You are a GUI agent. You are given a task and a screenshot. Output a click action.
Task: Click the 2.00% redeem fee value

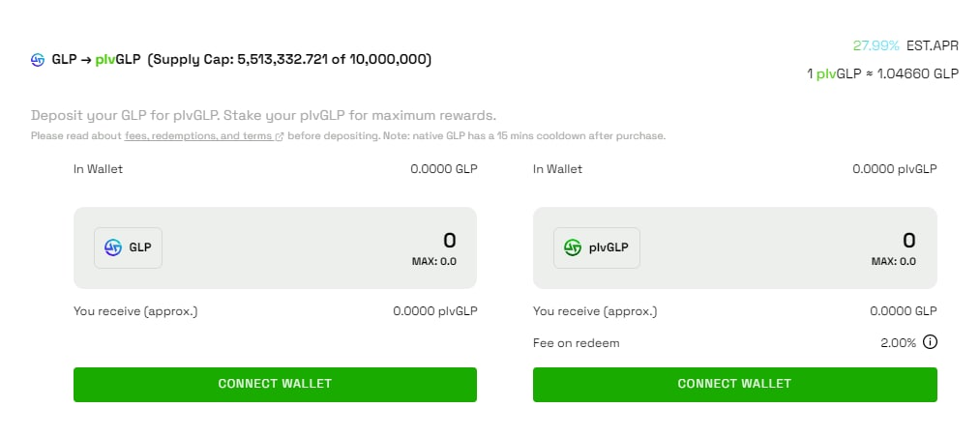tap(898, 343)
